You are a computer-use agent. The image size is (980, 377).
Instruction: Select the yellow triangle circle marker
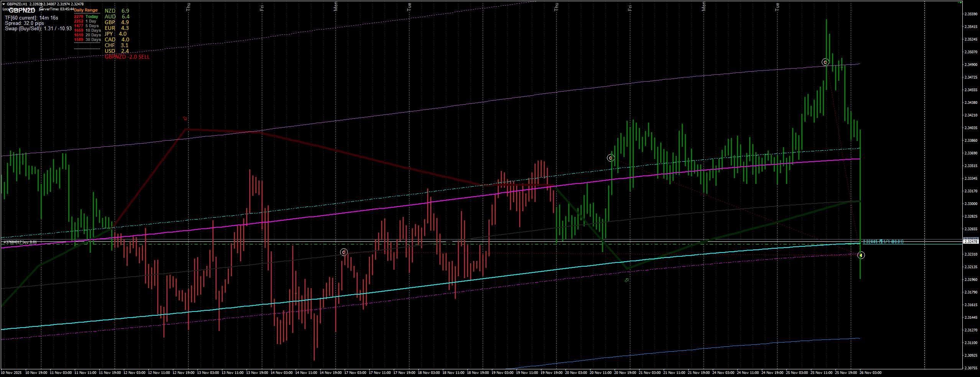coord(861,255)
